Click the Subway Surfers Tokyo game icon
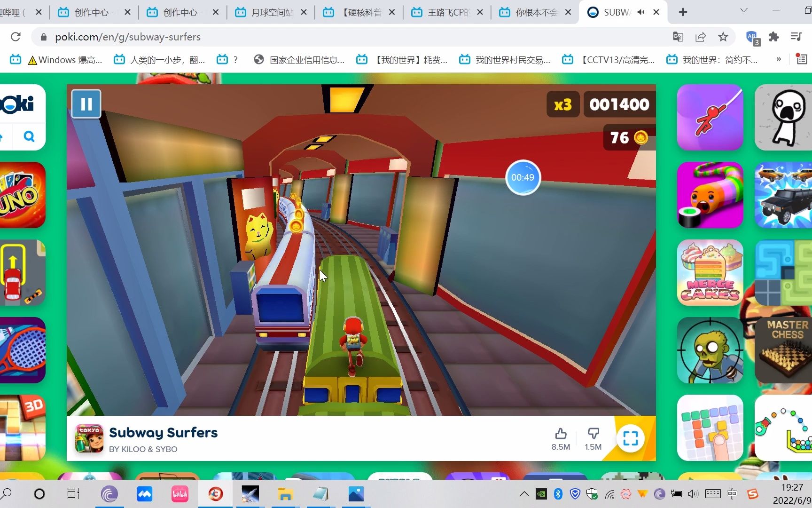This screenshot has width=812, height=508. coord(89,438)
